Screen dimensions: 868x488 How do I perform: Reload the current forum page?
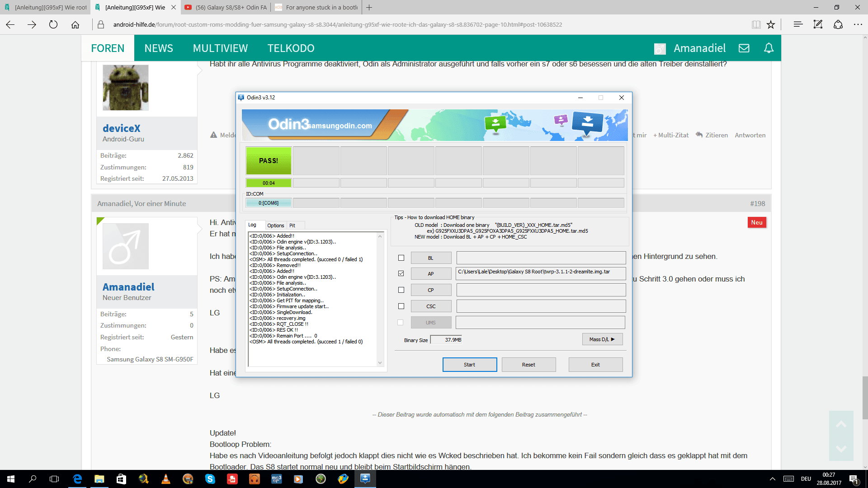[x=53, y=25]
